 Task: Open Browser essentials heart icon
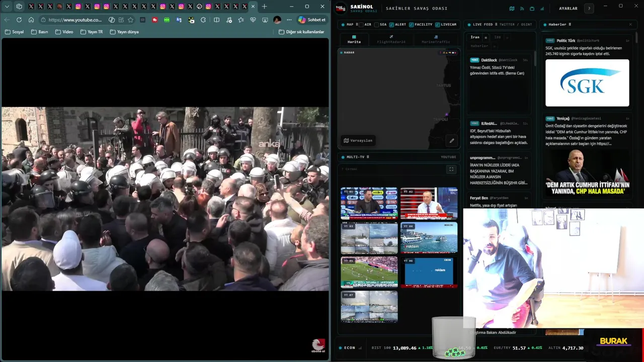tap(253, 20)
